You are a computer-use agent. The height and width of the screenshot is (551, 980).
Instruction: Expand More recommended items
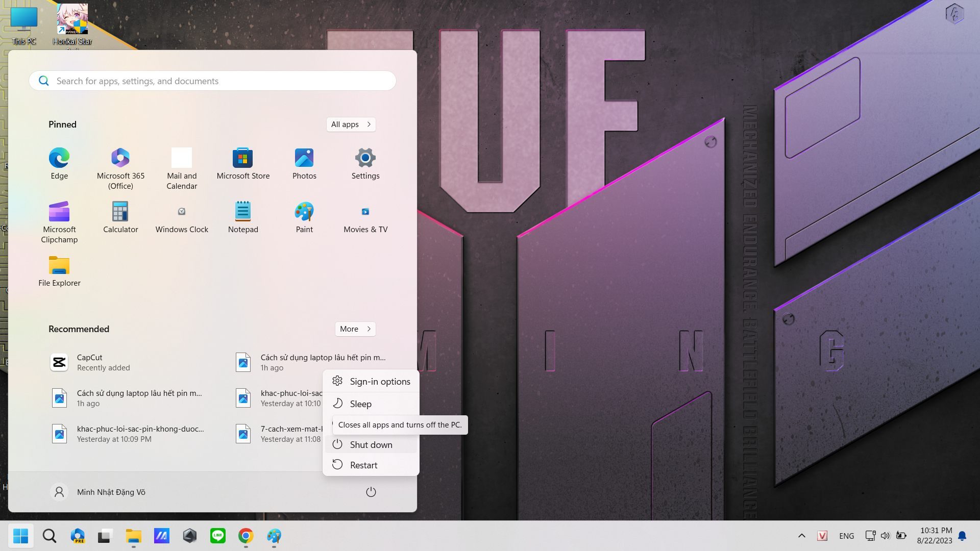(x=355, y=329)
